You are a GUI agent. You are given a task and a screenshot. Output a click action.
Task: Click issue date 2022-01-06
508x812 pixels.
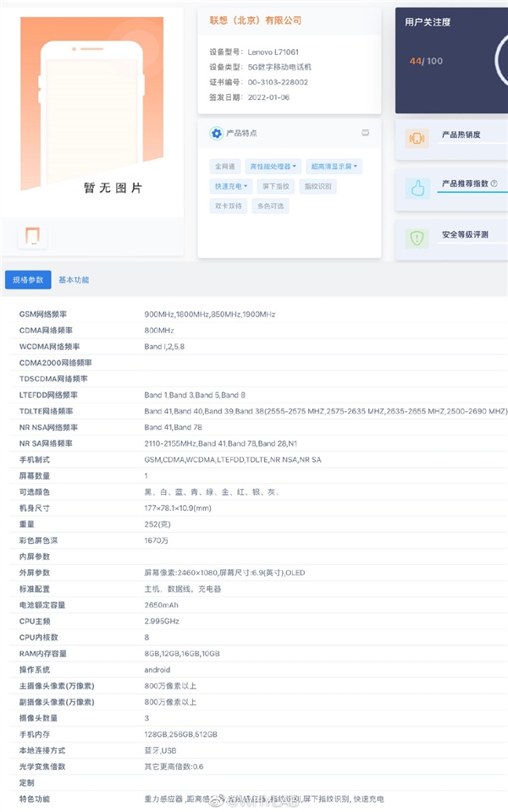point(268,96)
